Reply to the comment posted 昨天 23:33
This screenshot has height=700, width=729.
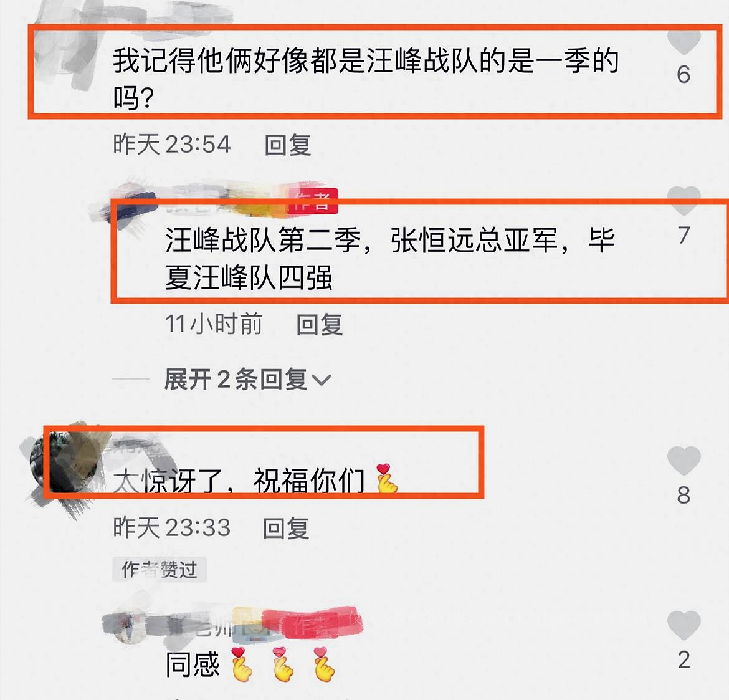coord(285,529)
